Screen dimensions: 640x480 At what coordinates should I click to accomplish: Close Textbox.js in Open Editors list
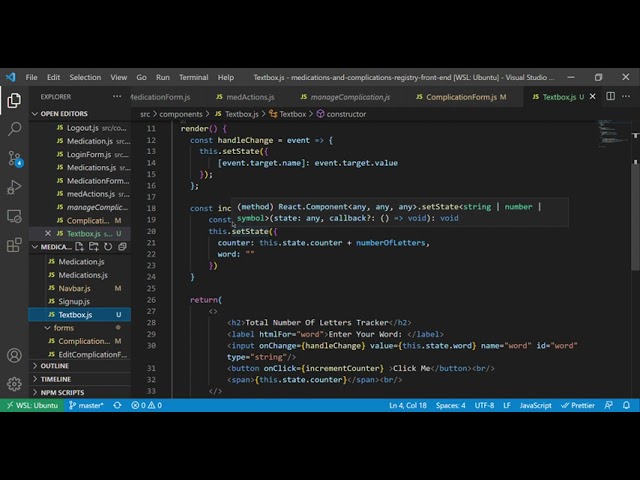tap(48, 233)
